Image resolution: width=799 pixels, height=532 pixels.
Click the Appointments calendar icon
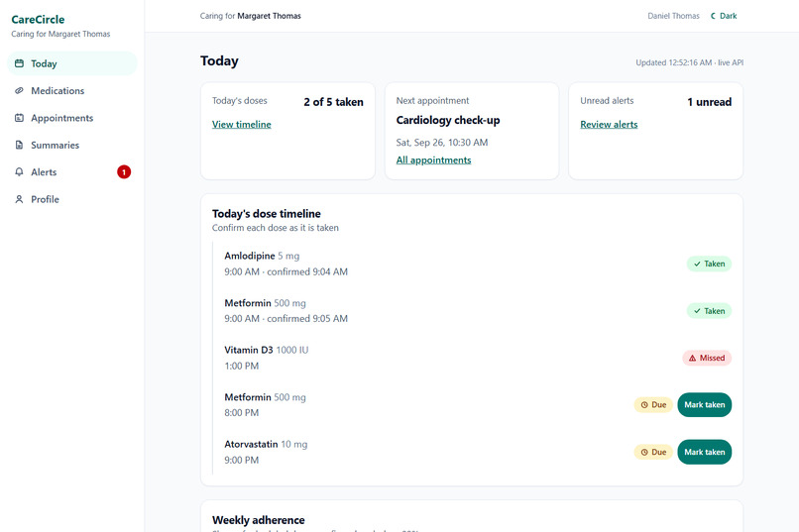(19, 118)
